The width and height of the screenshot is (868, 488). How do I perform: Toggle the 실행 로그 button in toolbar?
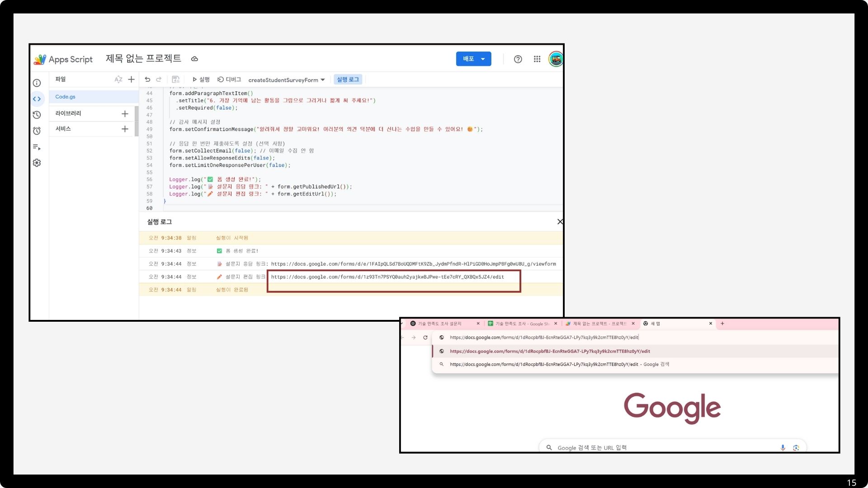(348, 80)
